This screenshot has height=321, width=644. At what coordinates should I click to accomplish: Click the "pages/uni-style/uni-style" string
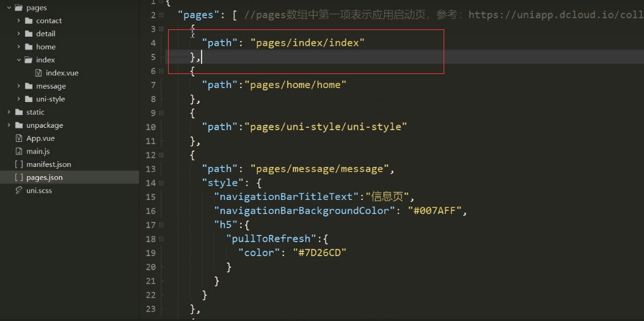pyautogui.click(x=326, y=127)
